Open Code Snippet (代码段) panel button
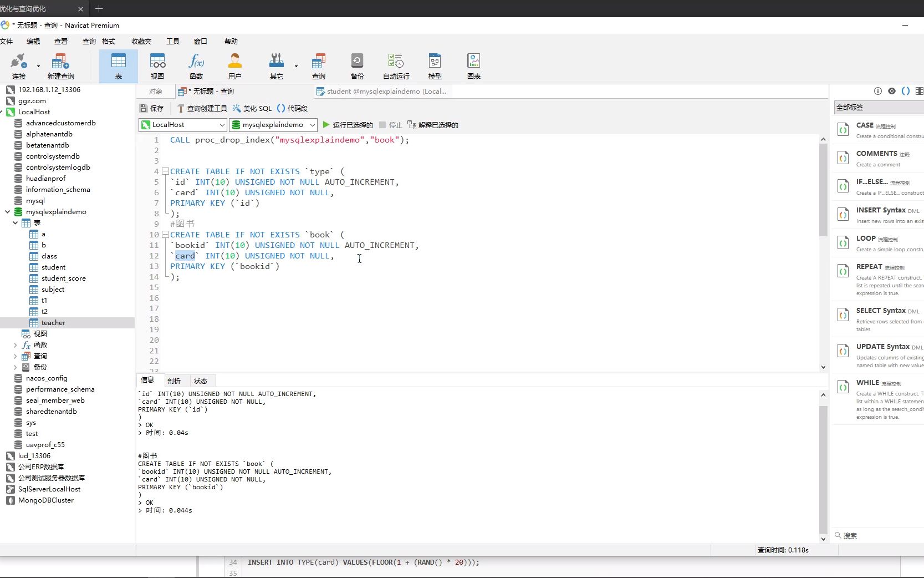Screen dimensions: 924x578 [x=292, y=108]
